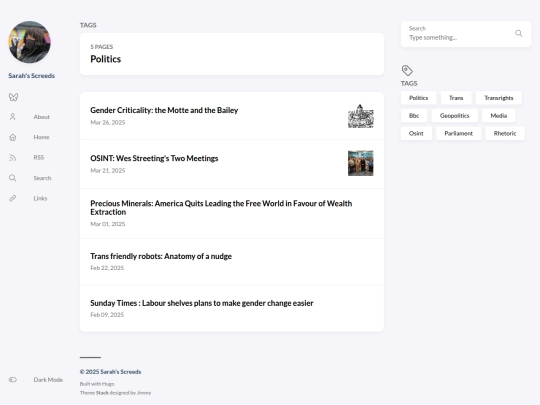Click the Links chain icon

(13, 198)
